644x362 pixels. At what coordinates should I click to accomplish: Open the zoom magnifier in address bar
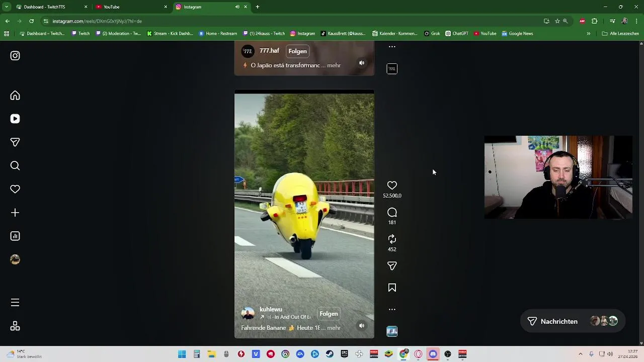click(566, 21)
